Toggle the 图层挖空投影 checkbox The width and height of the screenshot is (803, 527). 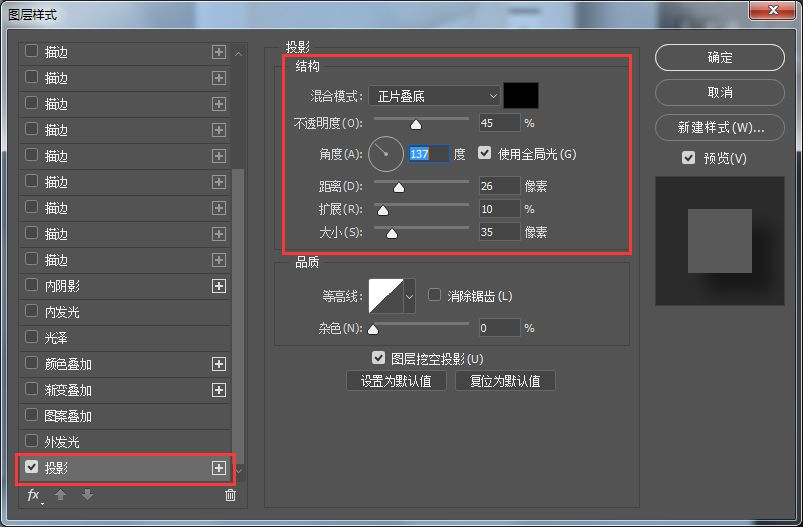[x=378, y=357]
